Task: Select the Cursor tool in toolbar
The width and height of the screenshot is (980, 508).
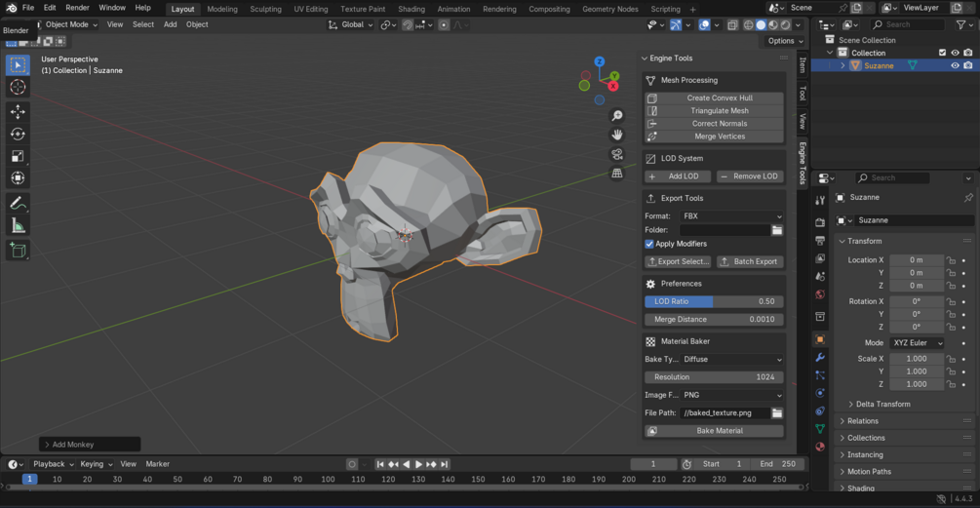Action: coord(18,87)
